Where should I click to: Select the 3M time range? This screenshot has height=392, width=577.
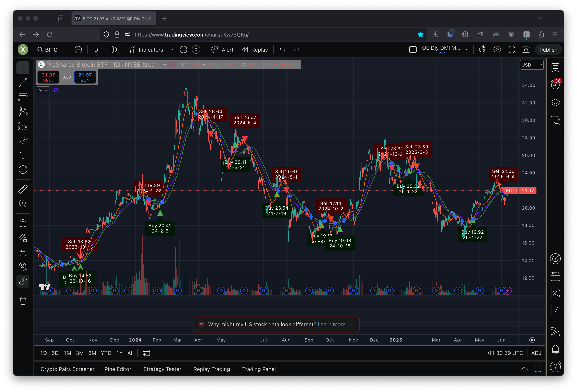(x=80, y=353)
